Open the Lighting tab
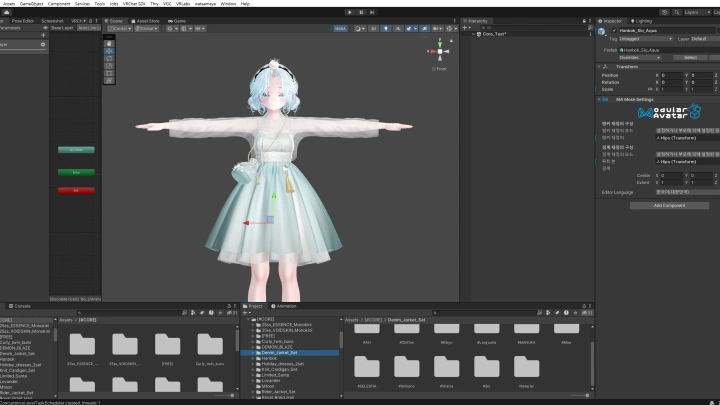 click(641, 21)
